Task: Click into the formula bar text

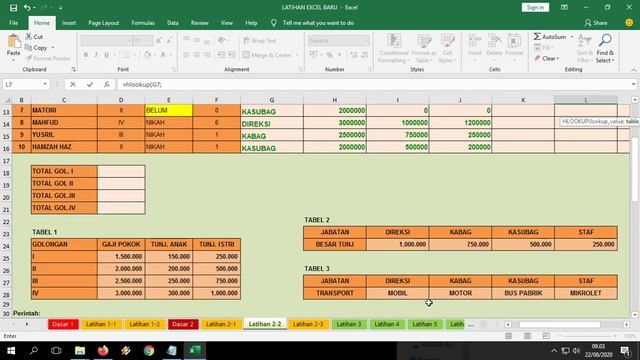Action: [x=373, y=84]
